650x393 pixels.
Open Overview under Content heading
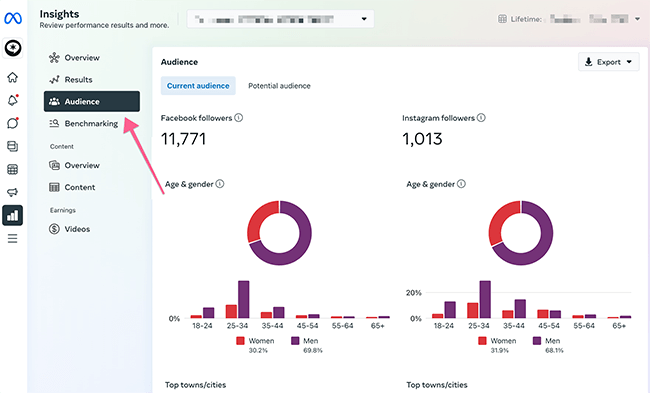click(x=92, y=165)
